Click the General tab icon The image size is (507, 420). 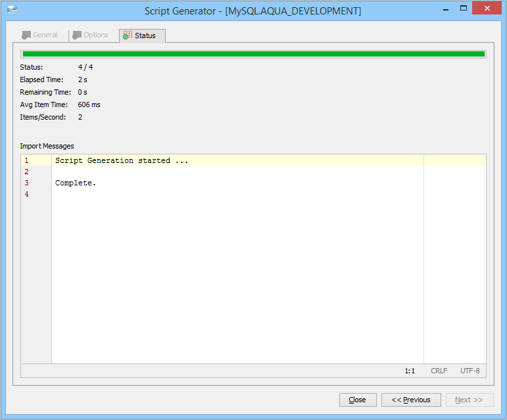(26, 35)
